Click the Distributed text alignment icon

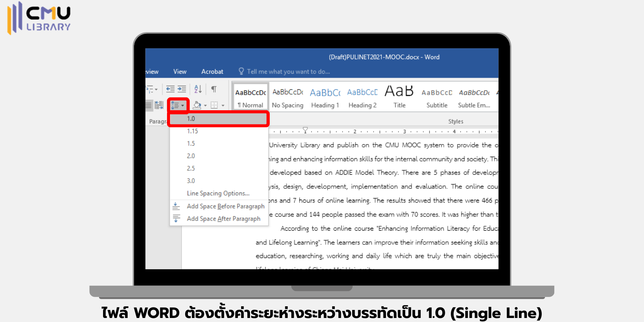159,105
